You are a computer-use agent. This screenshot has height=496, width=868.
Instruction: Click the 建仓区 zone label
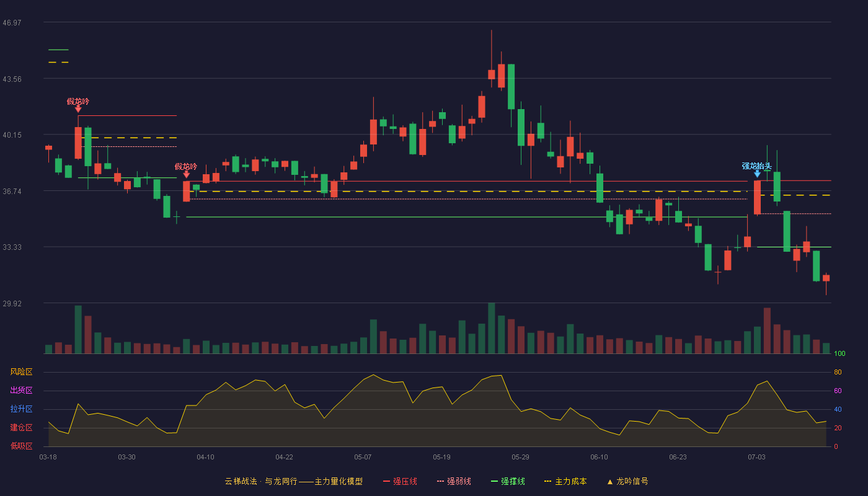pos(21,428)
